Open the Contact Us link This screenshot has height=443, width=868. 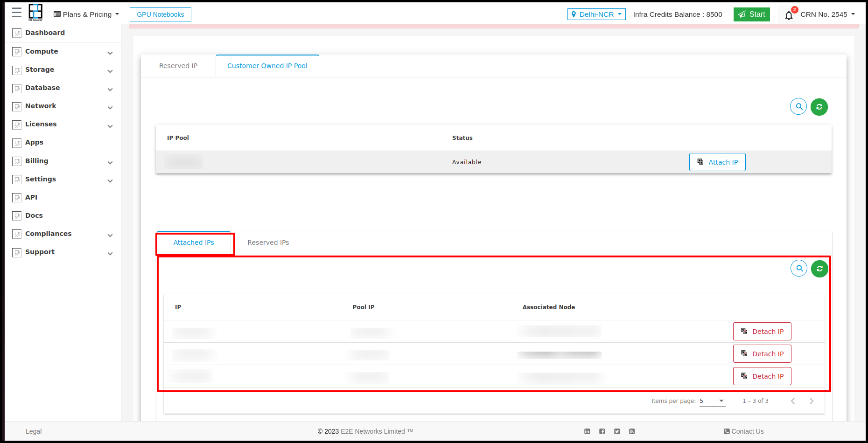pyautogui.click(x=744, y=431)
